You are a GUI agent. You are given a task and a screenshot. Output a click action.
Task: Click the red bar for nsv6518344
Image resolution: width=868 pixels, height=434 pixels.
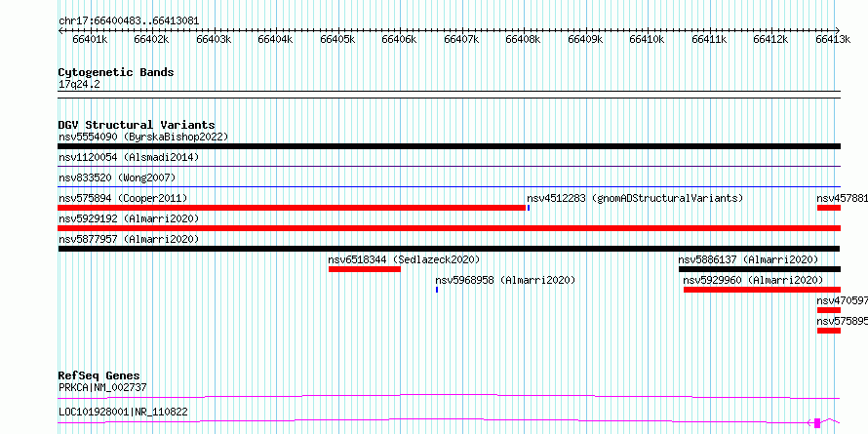pyautogui.click(x=364, y=269)
